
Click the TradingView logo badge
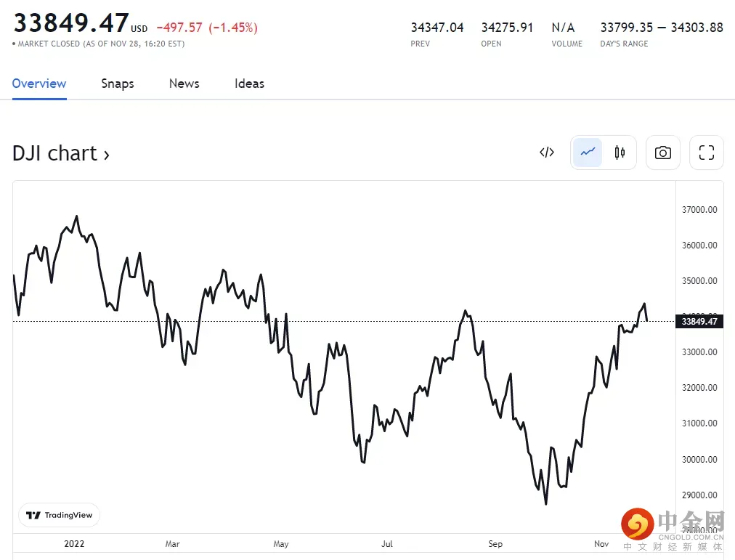[x=60, y=515]
